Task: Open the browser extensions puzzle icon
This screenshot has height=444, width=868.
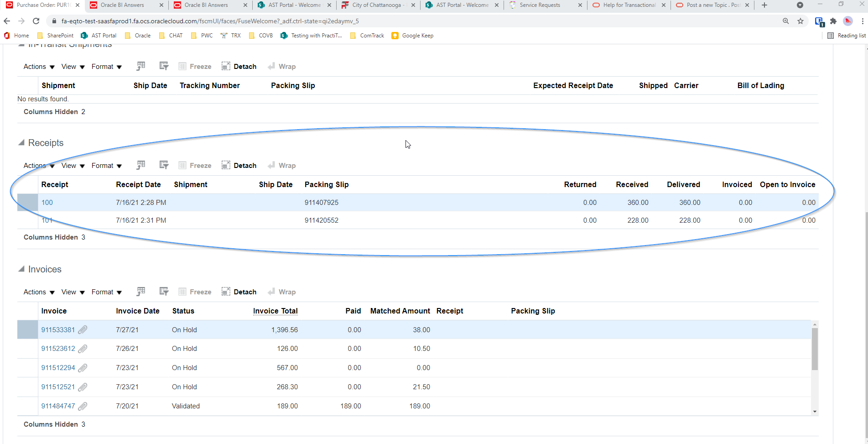Action: coord(833,21)
